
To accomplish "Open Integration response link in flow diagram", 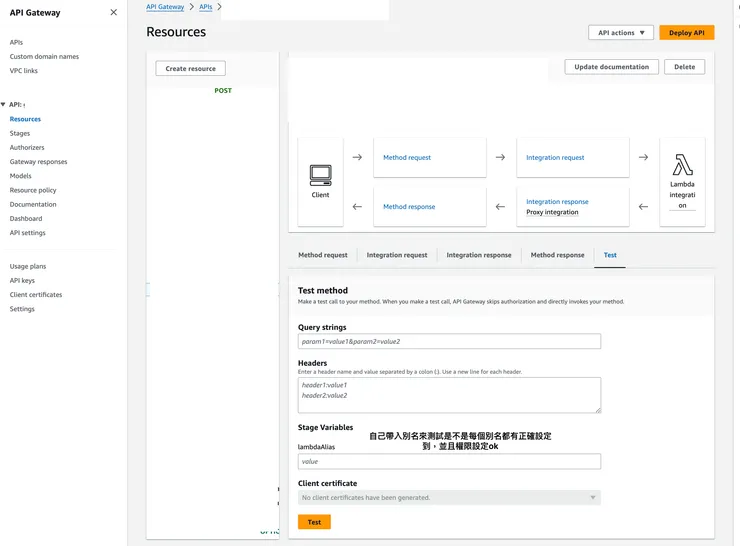I will coord(557,202).
